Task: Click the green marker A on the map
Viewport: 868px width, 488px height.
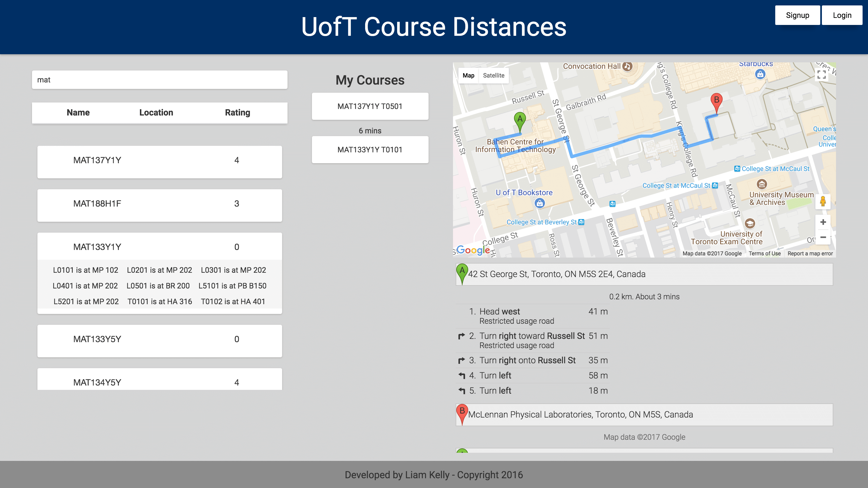Action: (x=520, y=122)
